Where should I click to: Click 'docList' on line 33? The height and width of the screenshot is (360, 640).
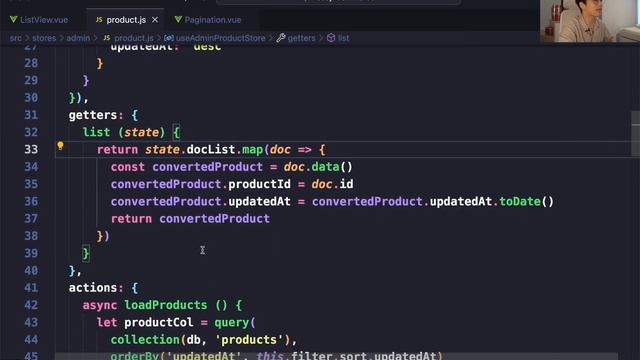pyautogui.click(x=211, y=149)
